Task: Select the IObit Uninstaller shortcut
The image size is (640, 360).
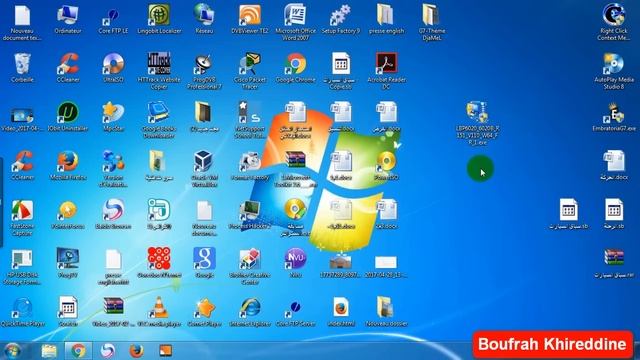Action: click(68, 117)
